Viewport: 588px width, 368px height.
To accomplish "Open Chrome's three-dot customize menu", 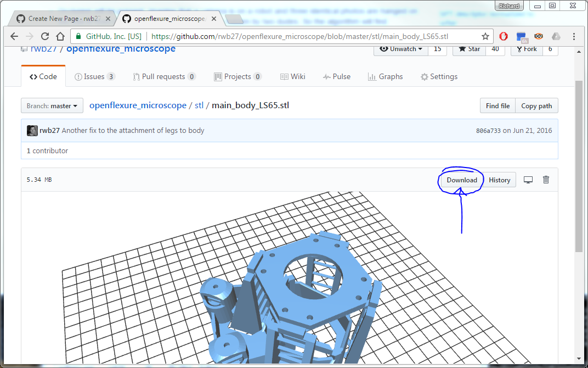I will click(573, 36).
